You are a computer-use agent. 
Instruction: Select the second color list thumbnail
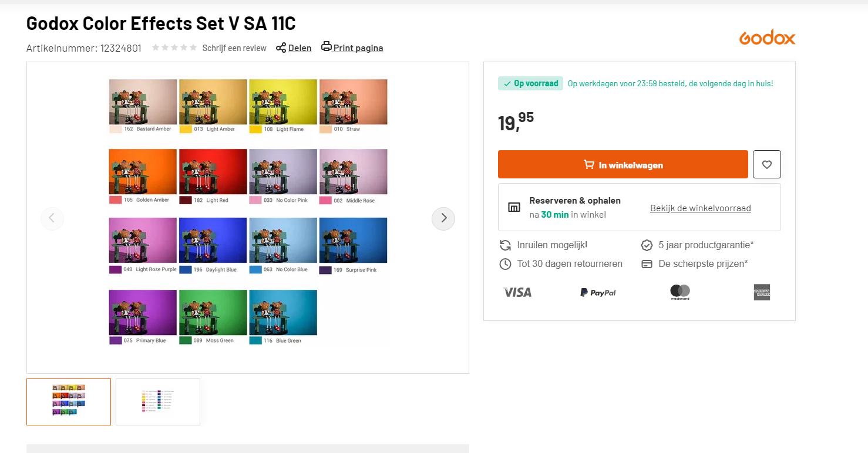pyautogui.click(x=158, y=402)
